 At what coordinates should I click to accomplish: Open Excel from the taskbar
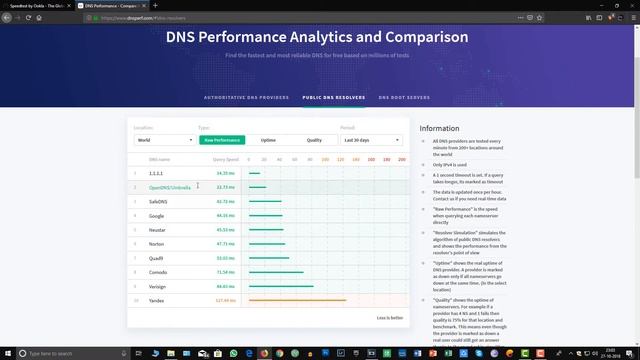(448, 353)
